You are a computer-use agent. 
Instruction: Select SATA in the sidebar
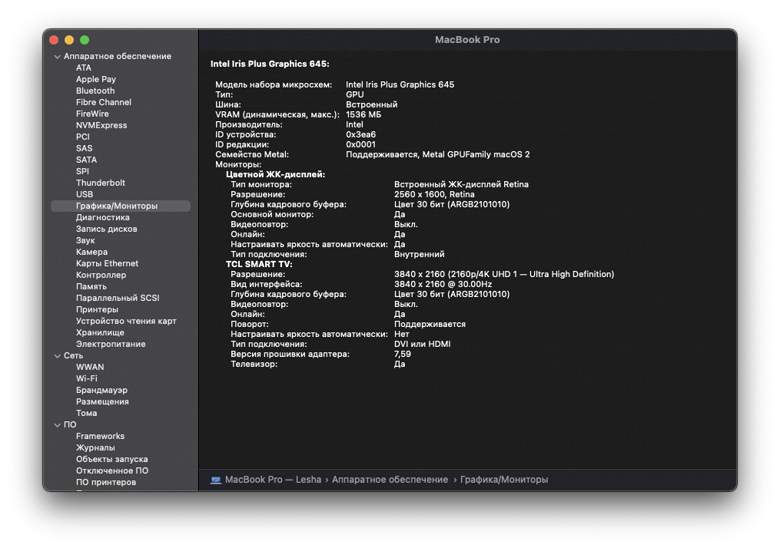[86, 160]
